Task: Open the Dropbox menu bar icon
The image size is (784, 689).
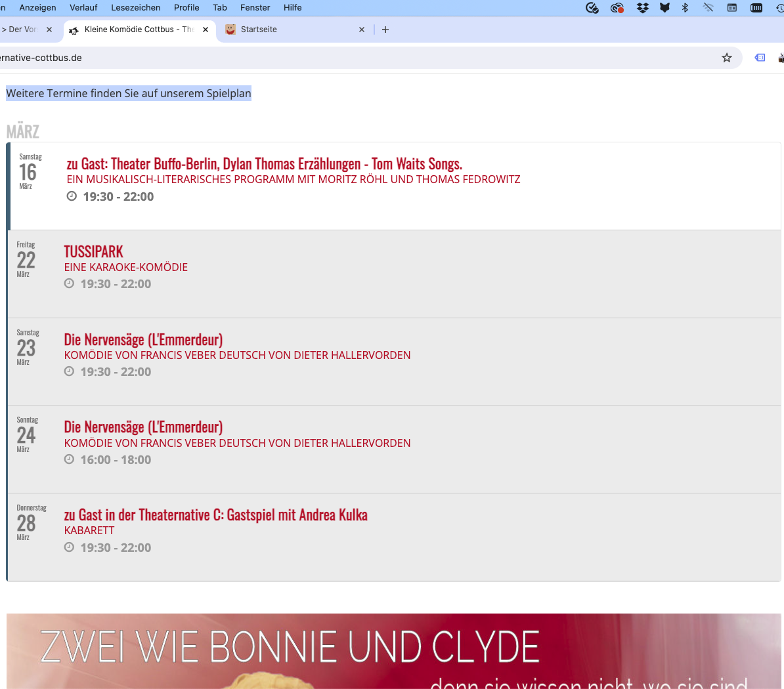Action: click(642, 8)
